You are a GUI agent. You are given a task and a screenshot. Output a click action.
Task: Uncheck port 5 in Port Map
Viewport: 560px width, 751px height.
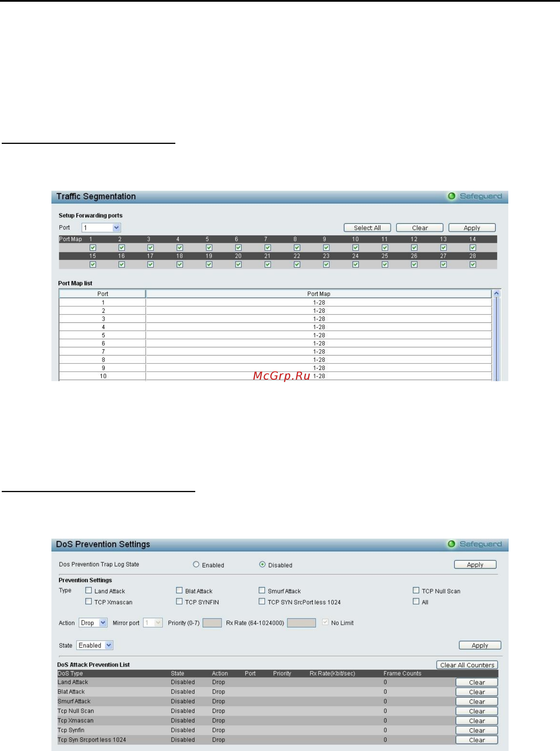pos(209,248)
